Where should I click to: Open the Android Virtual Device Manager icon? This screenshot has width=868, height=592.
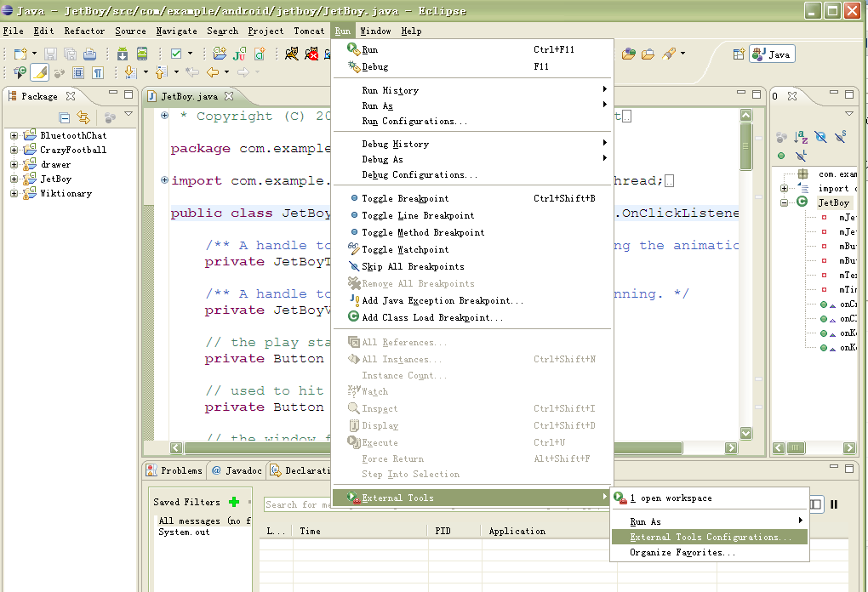click(x=142, y=54)
